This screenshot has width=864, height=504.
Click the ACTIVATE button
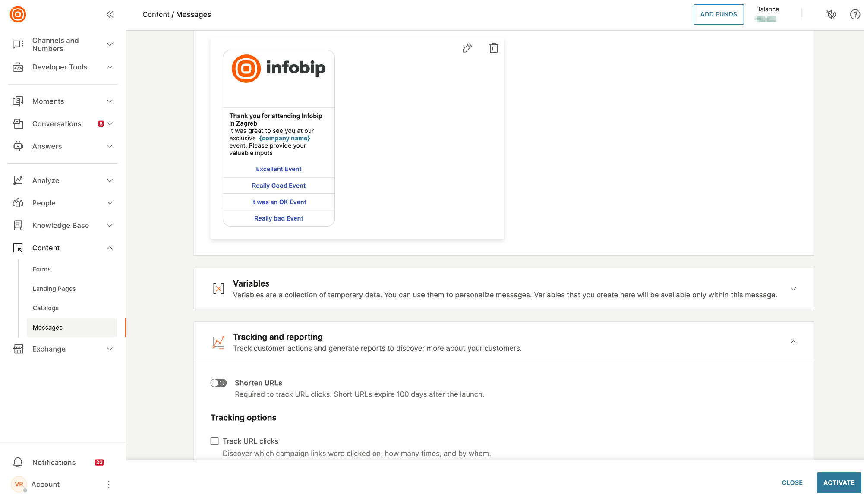(839, 482)
